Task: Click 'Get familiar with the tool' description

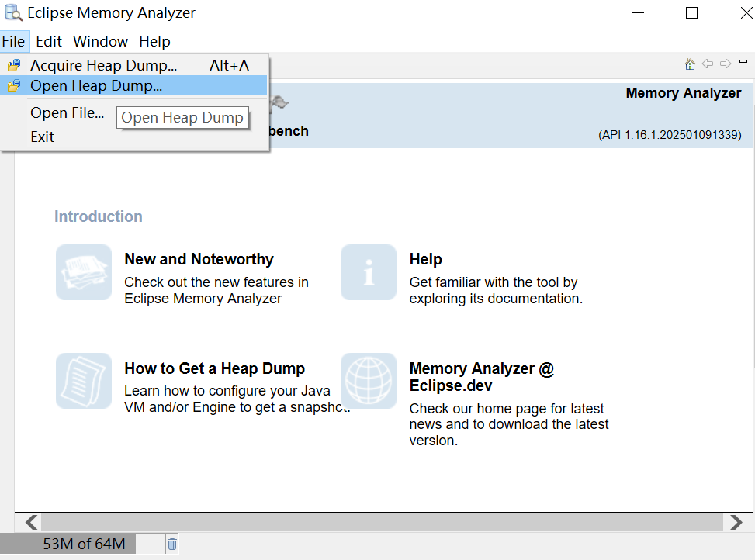Action: (x=496, y=290)
